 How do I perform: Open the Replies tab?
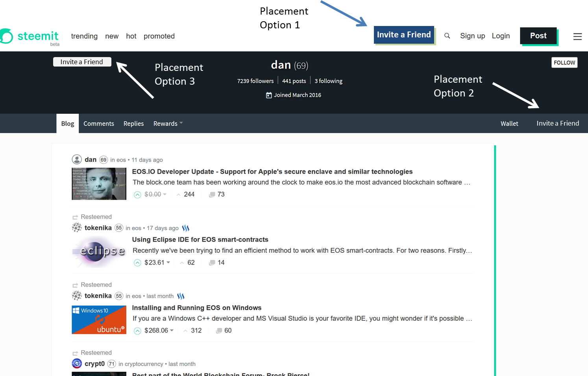134,124
